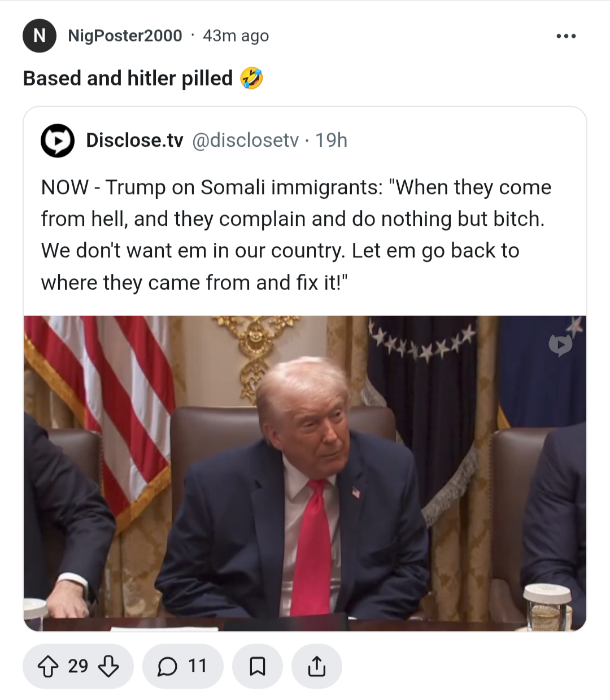The width and height of the screenshot is (610, 700).
Task: Click the laughing emoji in the title
Action: click(x=251, y=78)
